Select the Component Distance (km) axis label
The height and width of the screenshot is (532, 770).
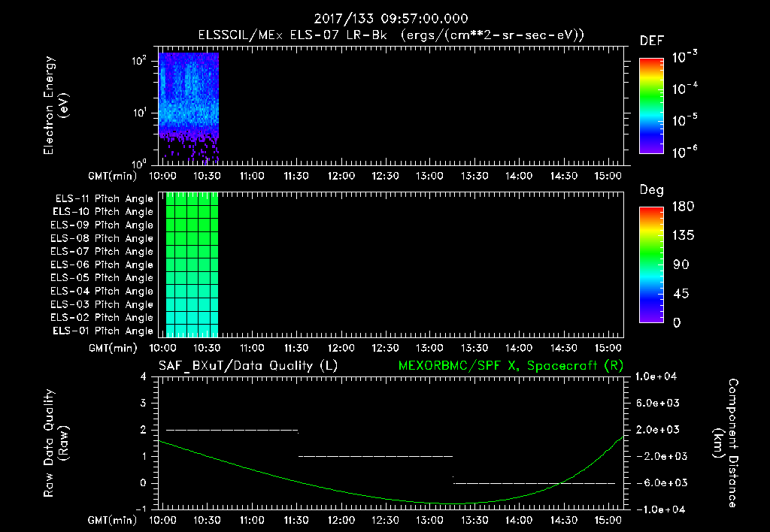(x=726, y=443)
